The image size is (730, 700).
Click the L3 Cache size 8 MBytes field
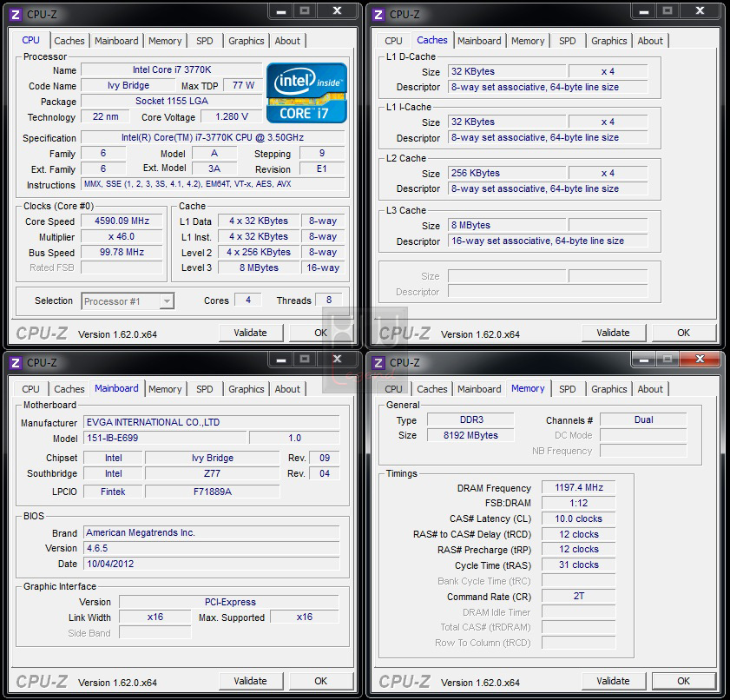coord(507,225)
